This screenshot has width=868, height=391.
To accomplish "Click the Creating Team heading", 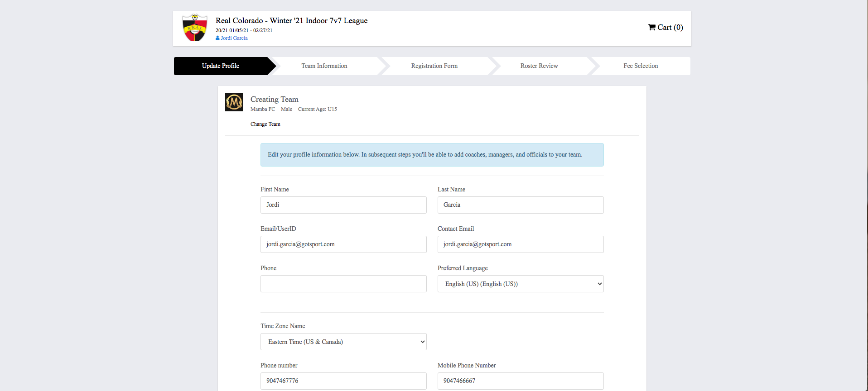I will (x=275, y=100).
